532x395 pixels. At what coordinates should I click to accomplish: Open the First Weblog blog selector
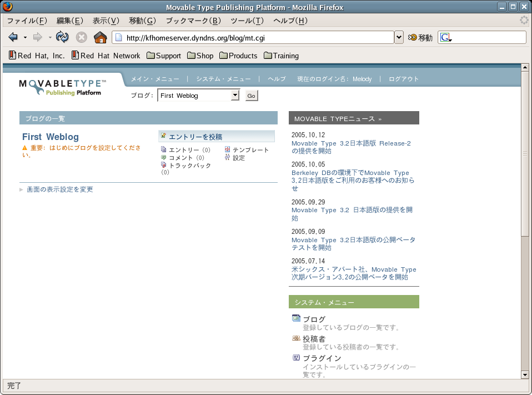198,96
